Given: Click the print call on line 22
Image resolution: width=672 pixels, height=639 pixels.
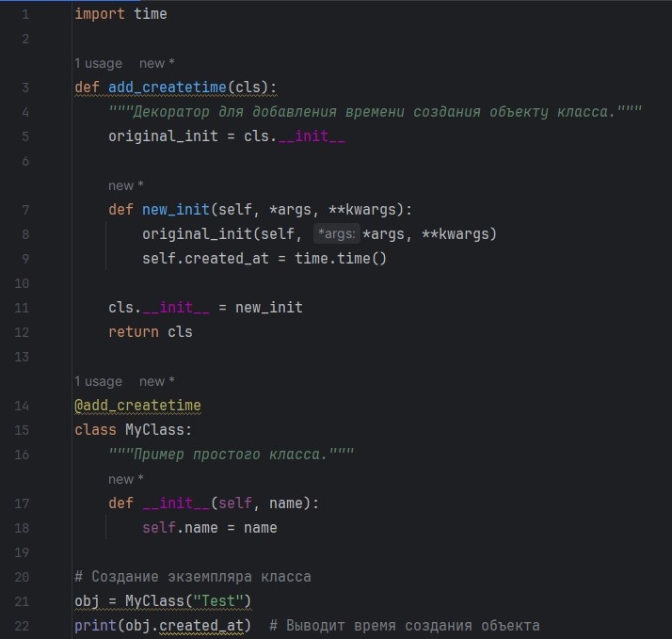Looking at the screenshot, I should [x=163, y=626].
